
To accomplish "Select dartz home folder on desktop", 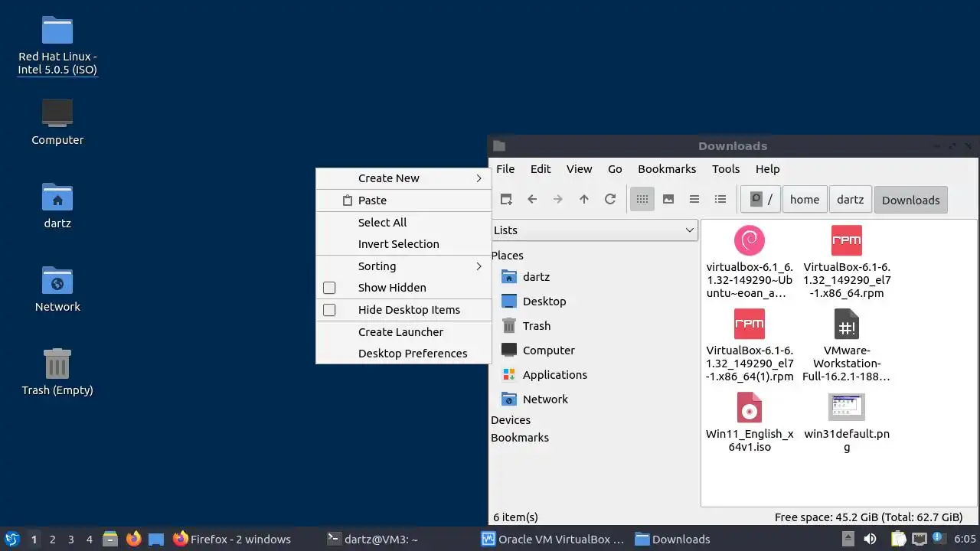I will click(x=57, y=206).
